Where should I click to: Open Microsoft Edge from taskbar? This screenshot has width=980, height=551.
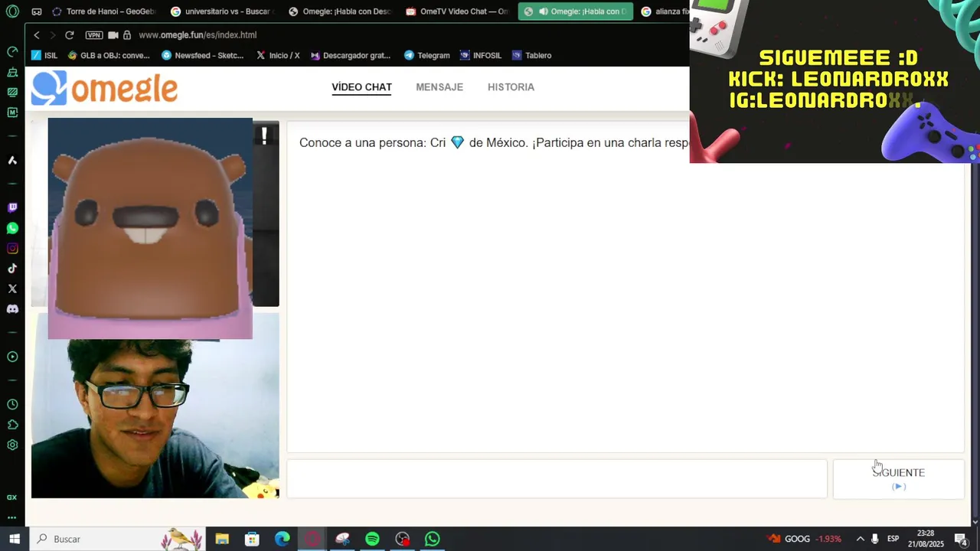[x=283, y=539]
